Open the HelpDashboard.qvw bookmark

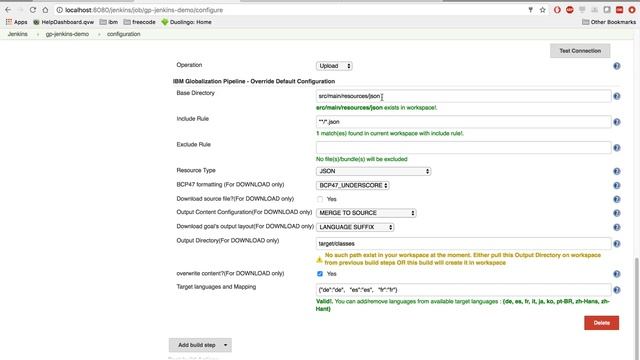click(x=63, y=22)
